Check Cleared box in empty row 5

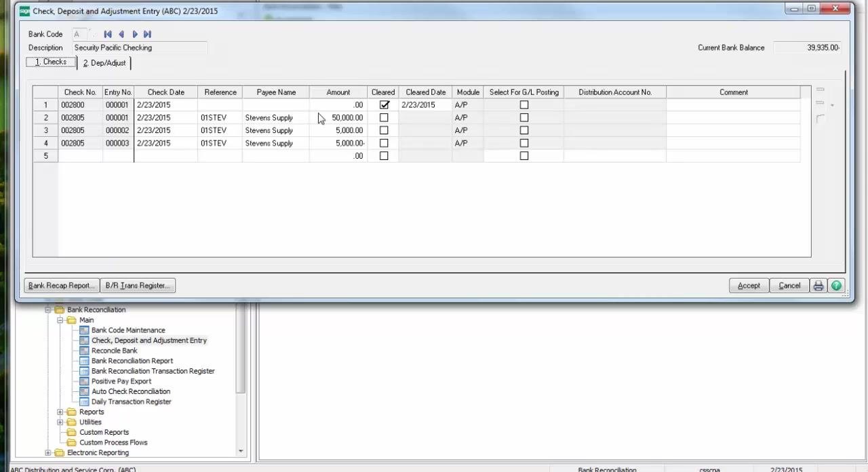point(384,156)
